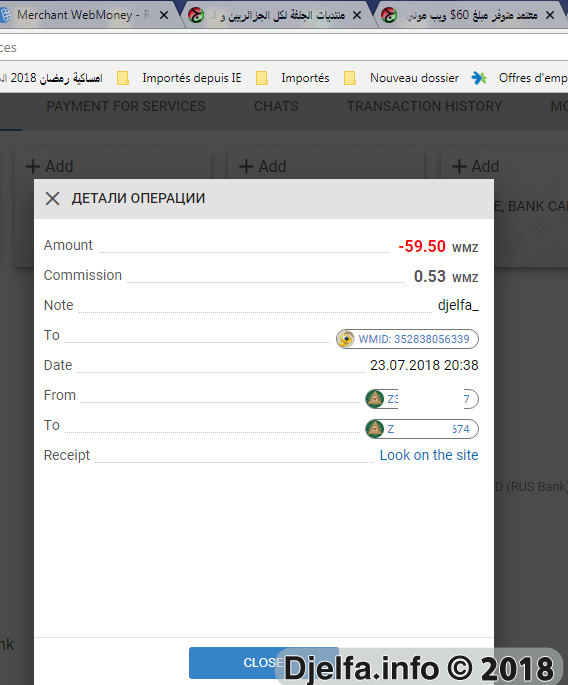The height and width of the screenshot is (685, 568).
Task: Click the blue CLOSE button
Action: [x=264, y=663]
